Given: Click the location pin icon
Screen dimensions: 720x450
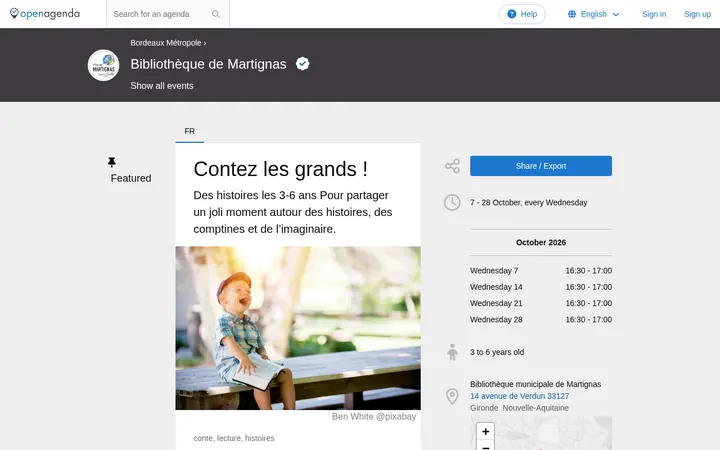Looking at the screenshot, I should pos(452,396).
